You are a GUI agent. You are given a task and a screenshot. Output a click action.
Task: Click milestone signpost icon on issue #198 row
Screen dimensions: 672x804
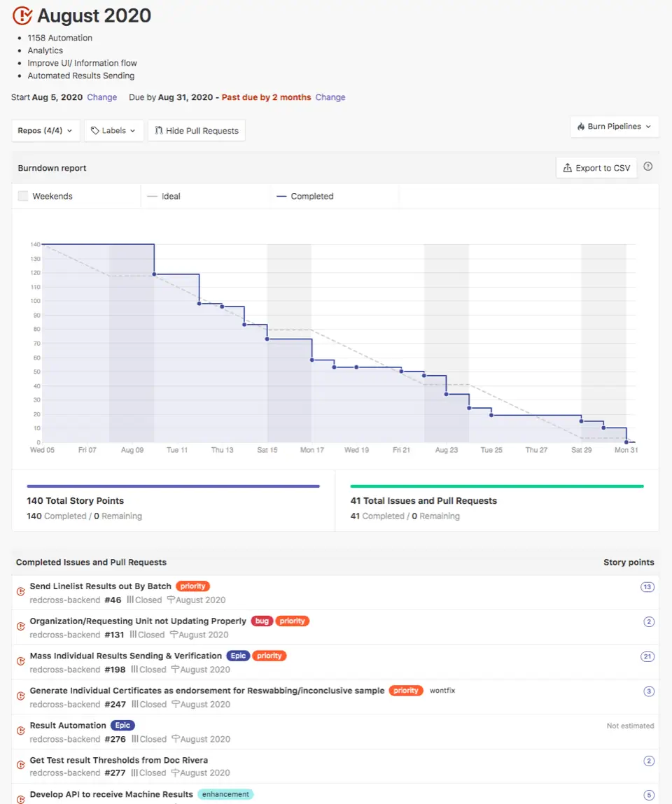coord(176,670)
